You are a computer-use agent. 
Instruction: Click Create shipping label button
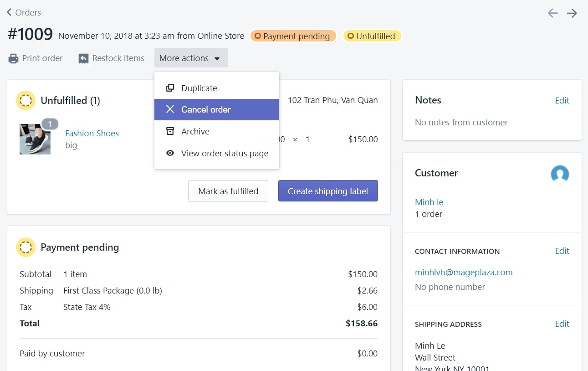[328, 191]
